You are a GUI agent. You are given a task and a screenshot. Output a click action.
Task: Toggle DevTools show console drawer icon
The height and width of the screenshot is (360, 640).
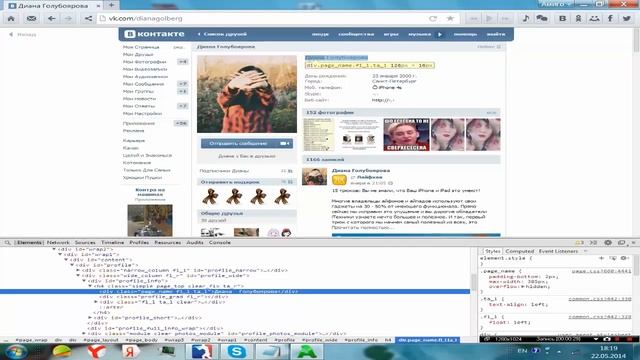point(593,242)
